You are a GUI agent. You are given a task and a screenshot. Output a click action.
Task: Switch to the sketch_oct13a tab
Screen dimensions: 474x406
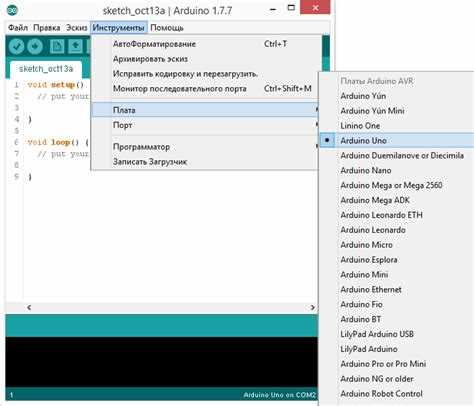[x=46, y=69]
